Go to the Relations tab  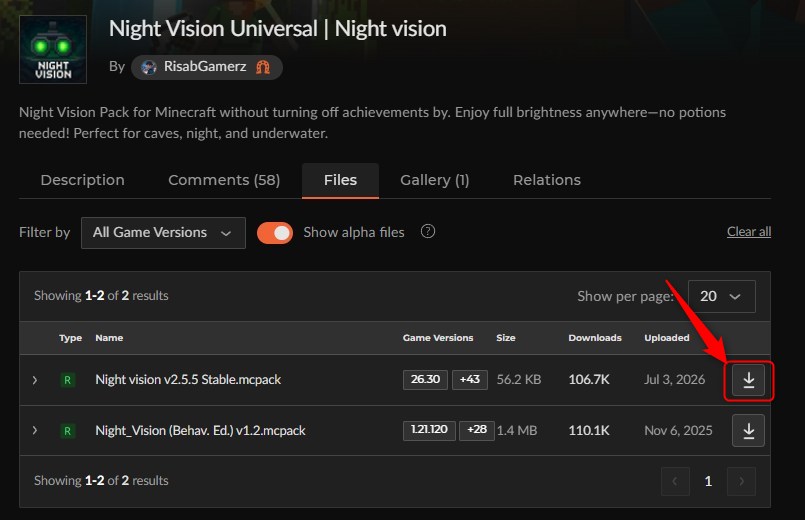(x=547, y=180)
